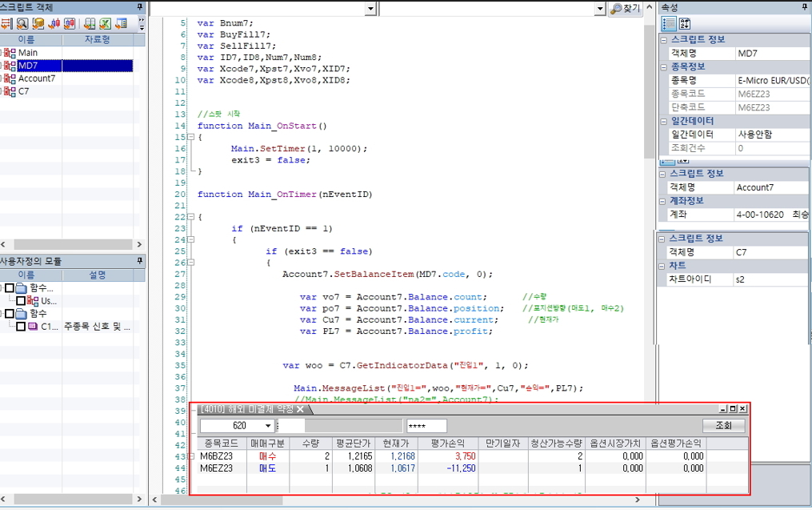Click the 찾기 find button
Screen dimensions: 812x510
(626, 8)
